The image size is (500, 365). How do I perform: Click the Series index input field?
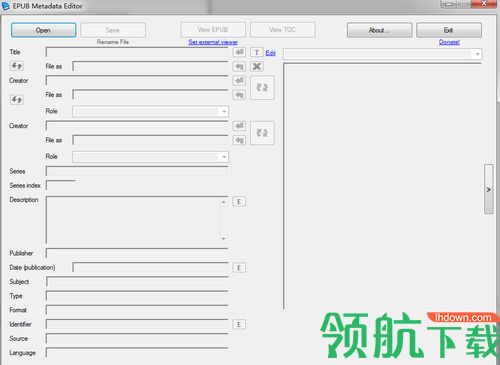point(61,185)
